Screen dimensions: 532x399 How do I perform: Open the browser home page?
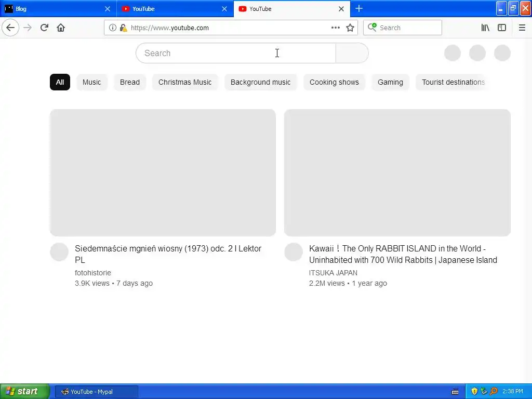coord(61,28)
